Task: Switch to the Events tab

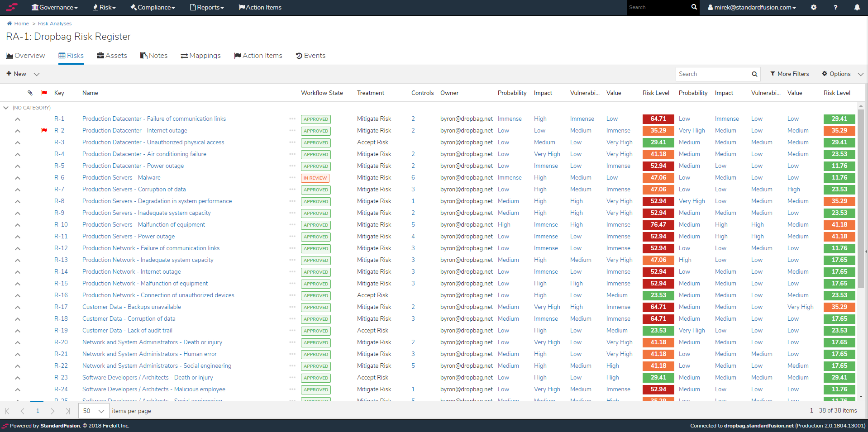Action: [310, 56]
